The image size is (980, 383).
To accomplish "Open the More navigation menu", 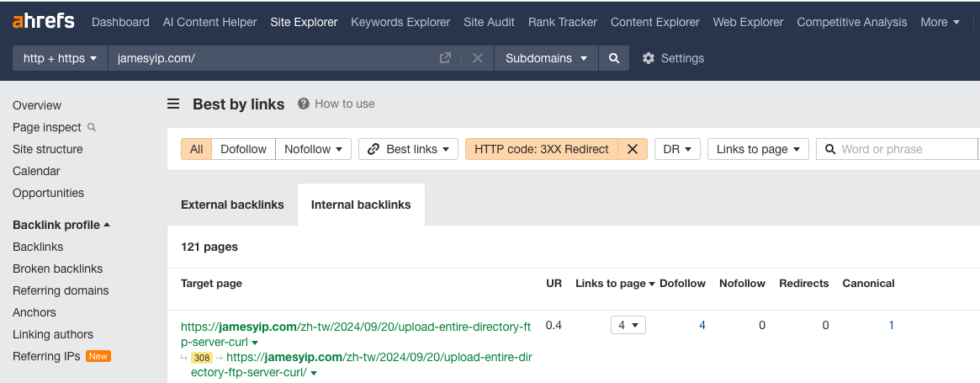I will (940, 22).
